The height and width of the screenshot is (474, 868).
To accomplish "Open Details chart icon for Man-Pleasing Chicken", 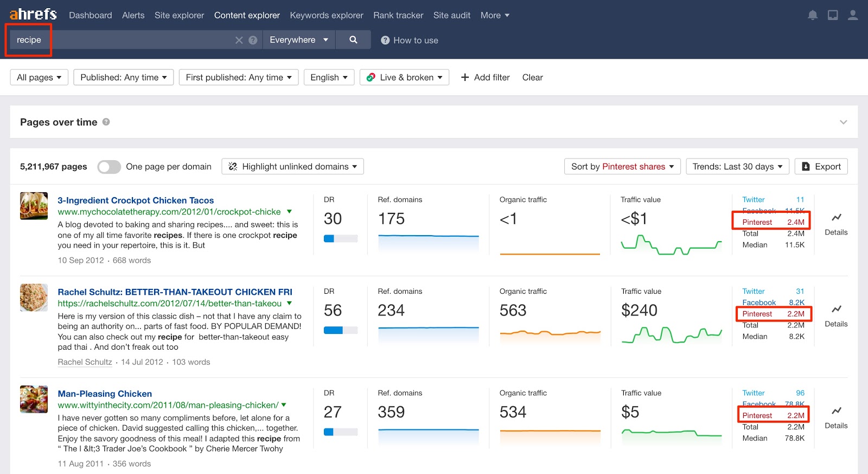I will pyautogui.click(x=836, y=411).
